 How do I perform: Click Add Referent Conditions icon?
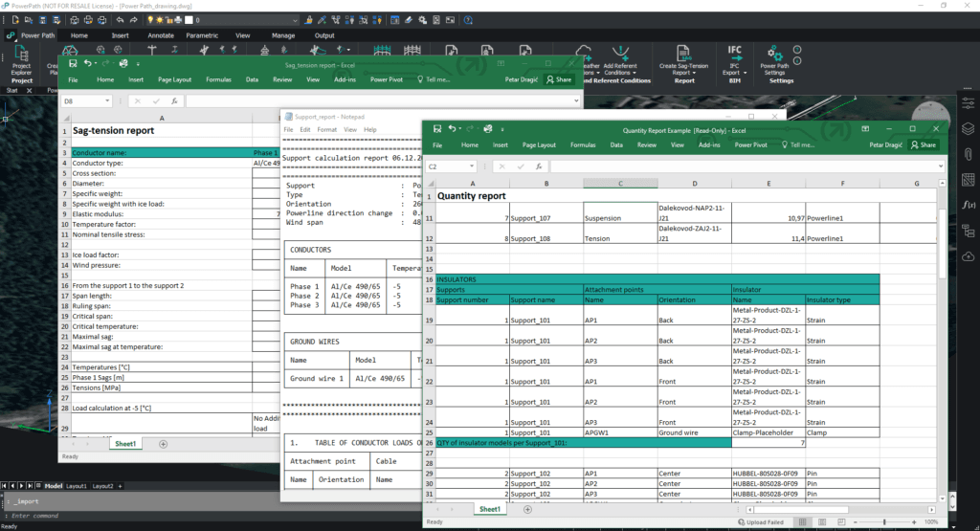click(620, 54)
